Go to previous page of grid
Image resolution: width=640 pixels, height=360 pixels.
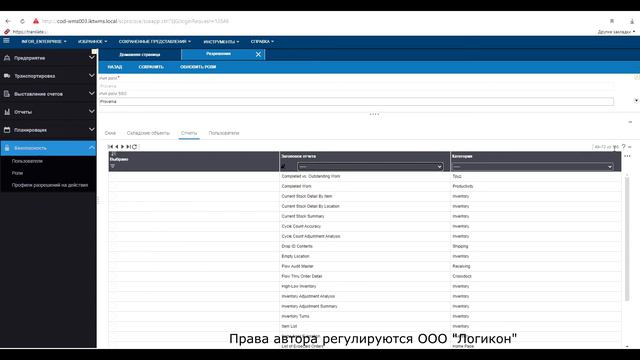pos(117,147)
